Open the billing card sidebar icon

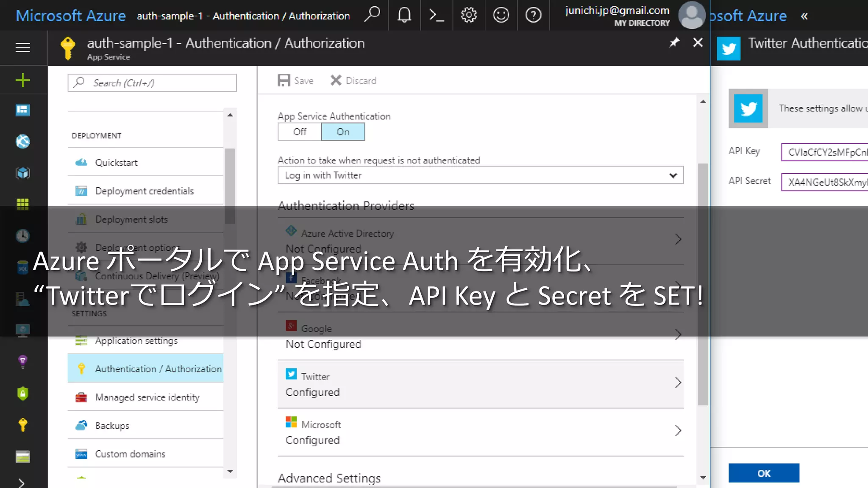pyautogui.click(x=23, y=457)
